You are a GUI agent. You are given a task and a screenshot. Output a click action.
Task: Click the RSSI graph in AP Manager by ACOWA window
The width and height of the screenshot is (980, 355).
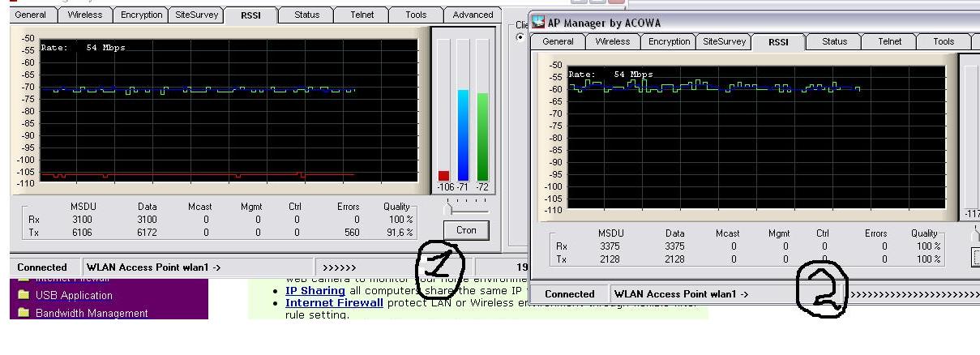coord(757,138)
